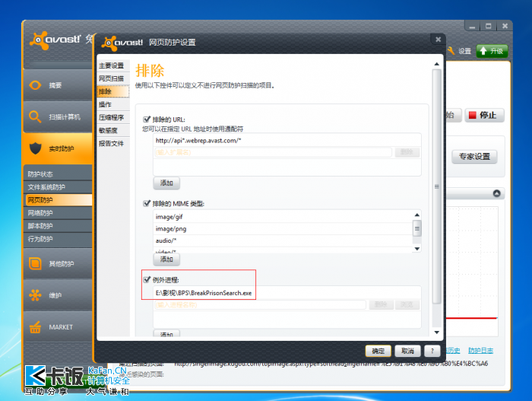Select 网页防护 in the sidebar

[58, 200]
